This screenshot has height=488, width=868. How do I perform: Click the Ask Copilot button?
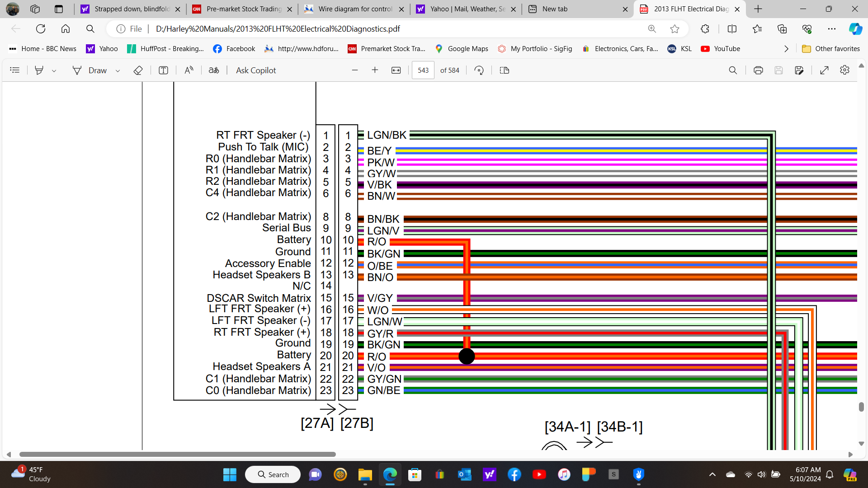tap(256, 70)
